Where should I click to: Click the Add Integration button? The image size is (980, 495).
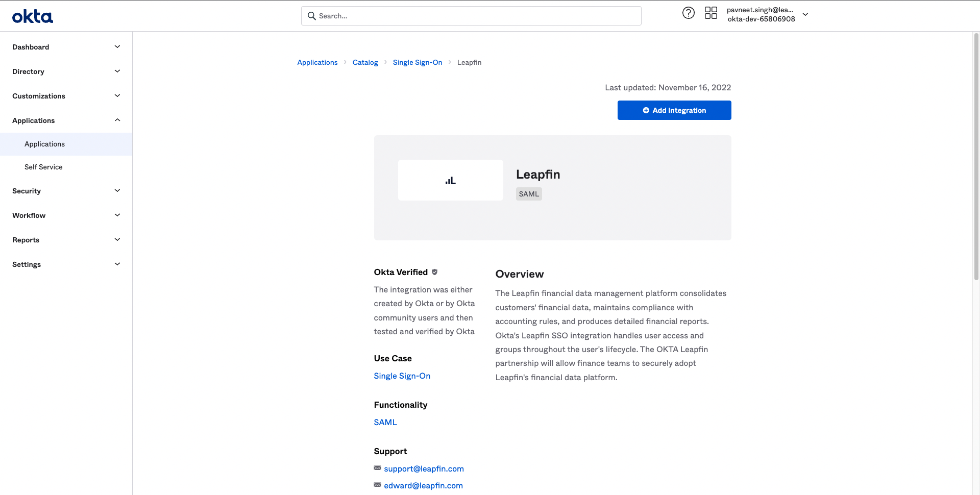674,110
